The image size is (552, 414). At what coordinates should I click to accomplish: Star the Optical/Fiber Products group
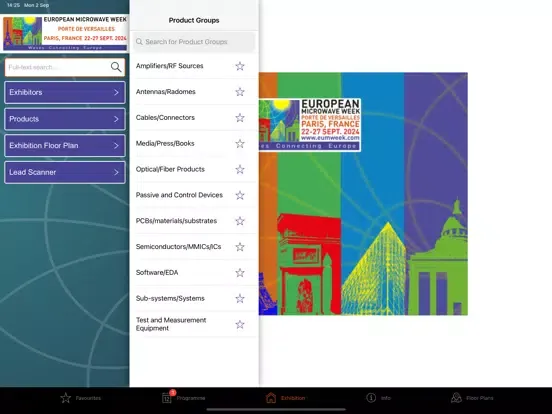tap(240, 169)
